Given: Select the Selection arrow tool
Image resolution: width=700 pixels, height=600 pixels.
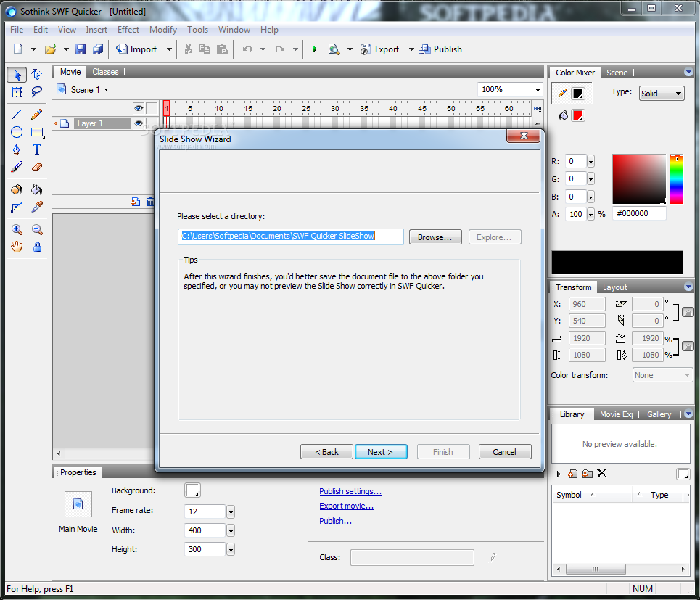Looking at the screenshot, I should point(17,75).
